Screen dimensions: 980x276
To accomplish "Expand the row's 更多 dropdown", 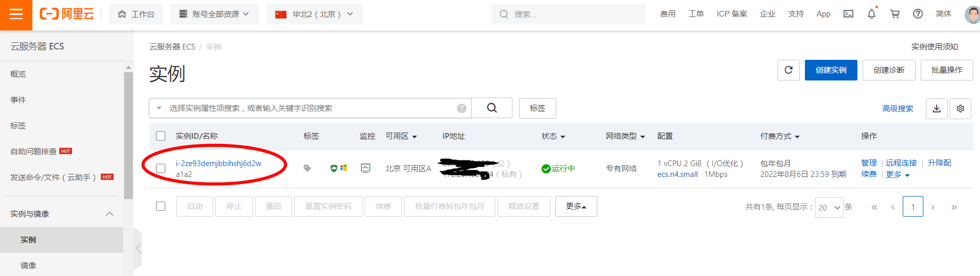I will coord(898,175).
